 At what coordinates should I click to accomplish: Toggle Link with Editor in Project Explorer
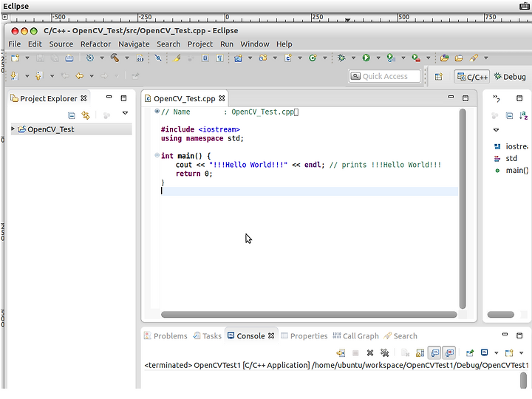tap(86, 116)
